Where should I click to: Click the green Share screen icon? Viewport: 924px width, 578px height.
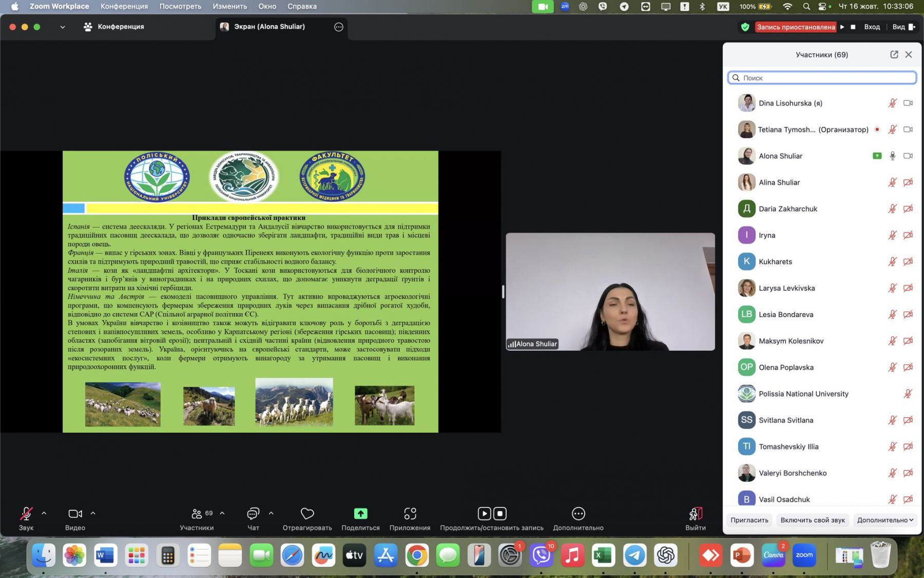click(360, 513)
